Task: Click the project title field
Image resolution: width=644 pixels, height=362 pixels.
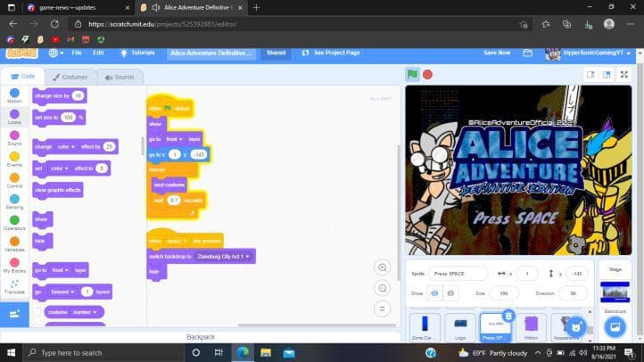Action: click(x=211, y=53)
